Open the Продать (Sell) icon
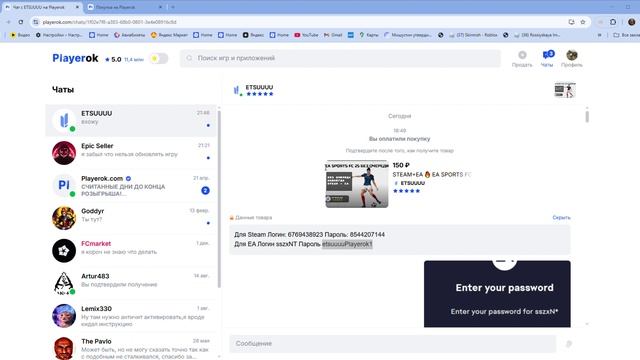The image size is (640, 360). tap(522, 59)
